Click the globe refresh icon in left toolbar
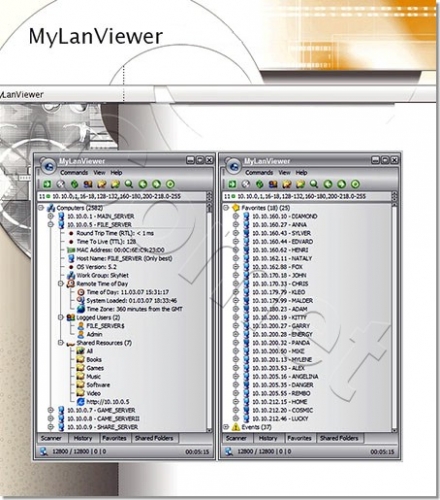The image size is (440, 500). 74,184
